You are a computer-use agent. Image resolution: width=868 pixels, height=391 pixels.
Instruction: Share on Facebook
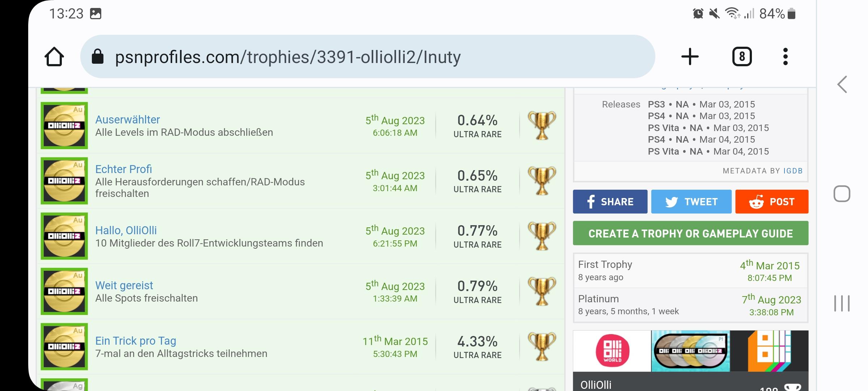tap(610, 202)
